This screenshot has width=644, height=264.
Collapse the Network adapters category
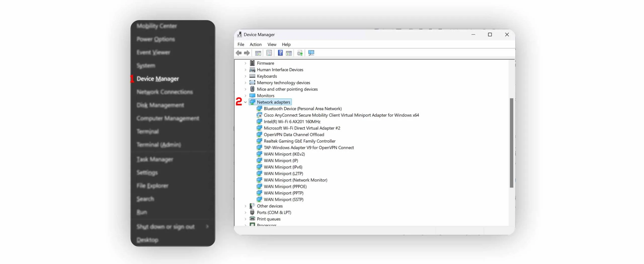246,102
